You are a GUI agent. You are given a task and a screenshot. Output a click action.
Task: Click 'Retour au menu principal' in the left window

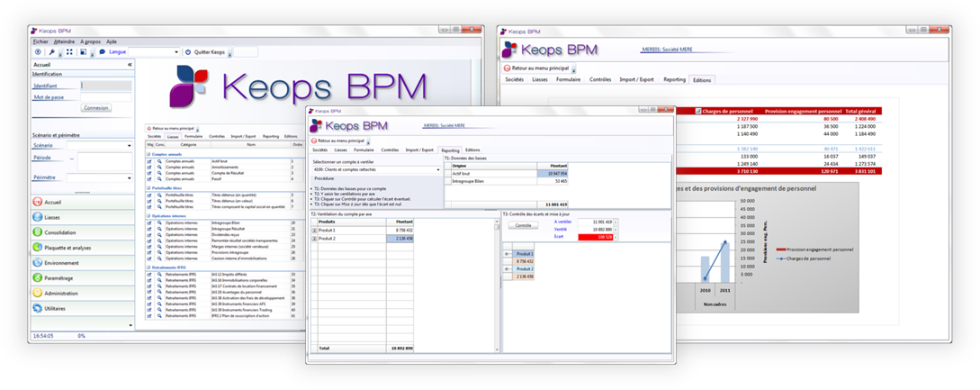tap(175, 128)
